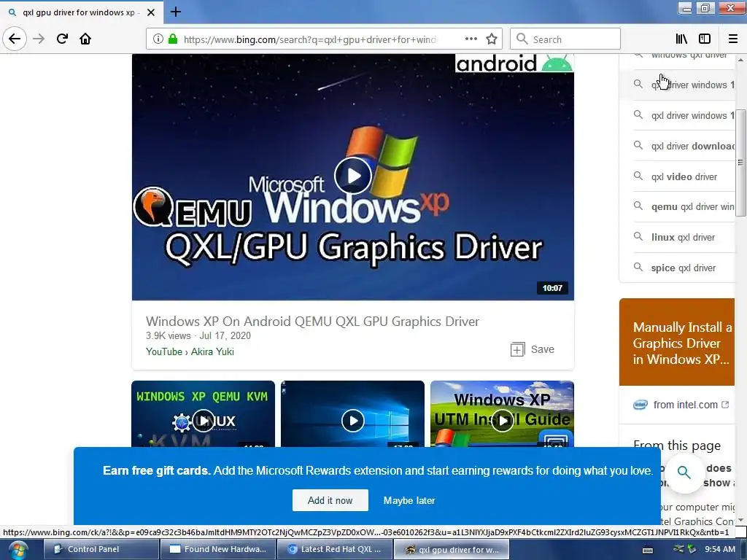Click the forward navigation arrow
This screenshot has width=747, height=560.
(x=39, y=39)
